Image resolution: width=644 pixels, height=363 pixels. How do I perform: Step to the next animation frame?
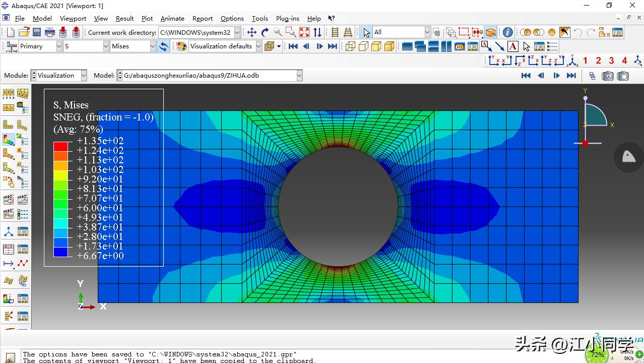pyautogui.click(x=319, y=46)
